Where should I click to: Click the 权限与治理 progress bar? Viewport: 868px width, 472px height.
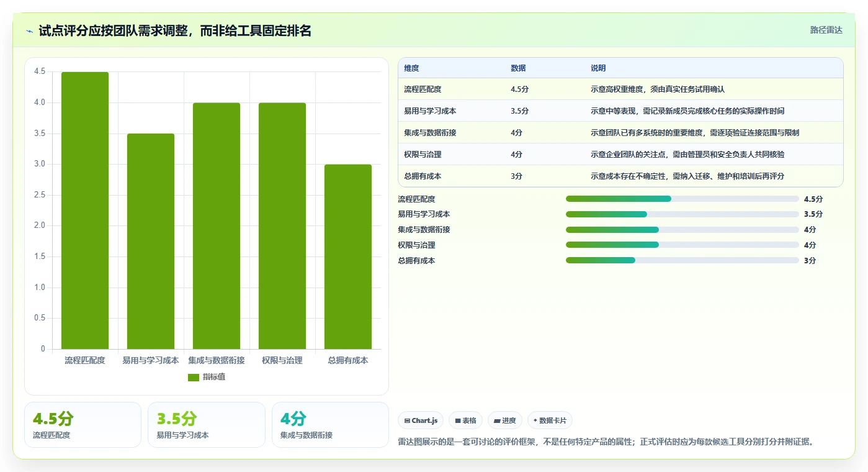682,245
